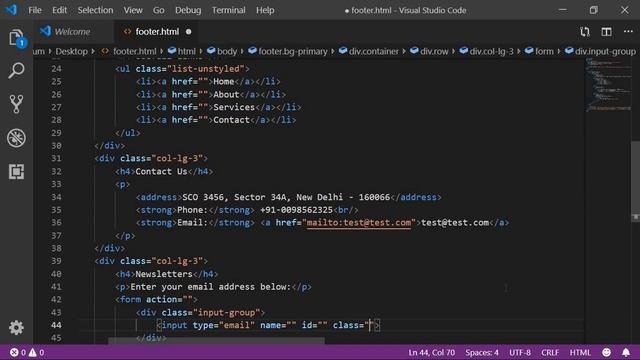Open the Terminal menu
The width and height of the screenshot is (640, 360).
(x=229, y=10)
